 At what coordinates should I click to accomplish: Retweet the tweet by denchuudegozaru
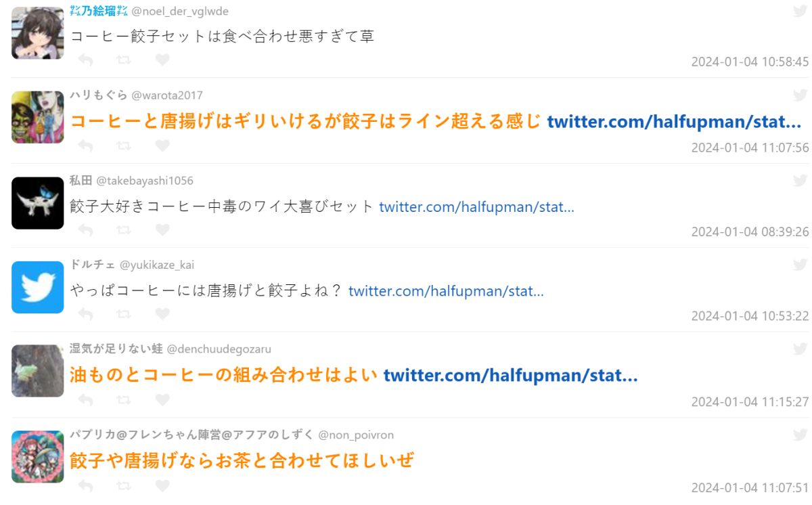(123, 400)
